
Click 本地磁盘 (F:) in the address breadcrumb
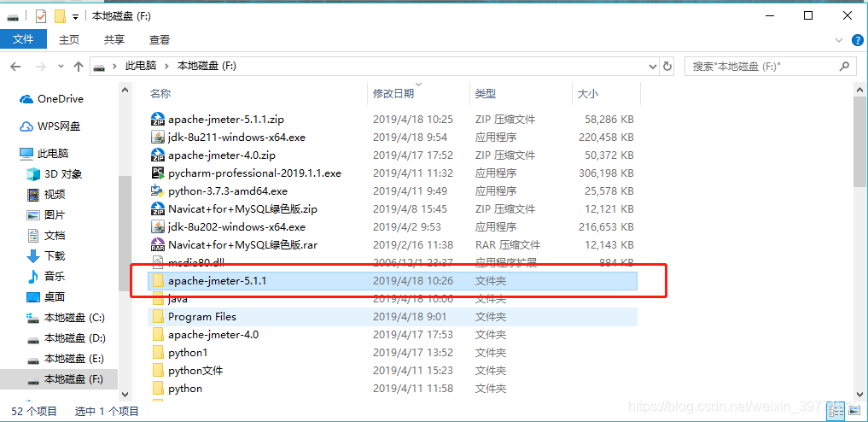click(207, 66)
